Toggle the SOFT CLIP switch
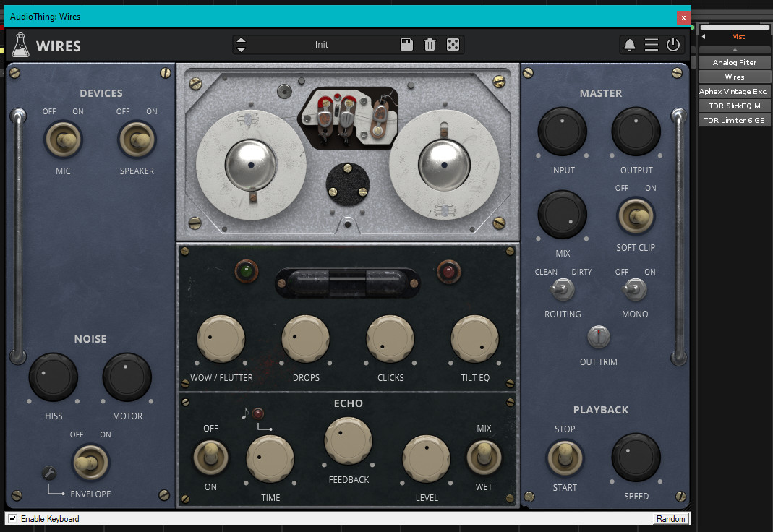This screenshot has height=532, width=773. tap(636, 216)
